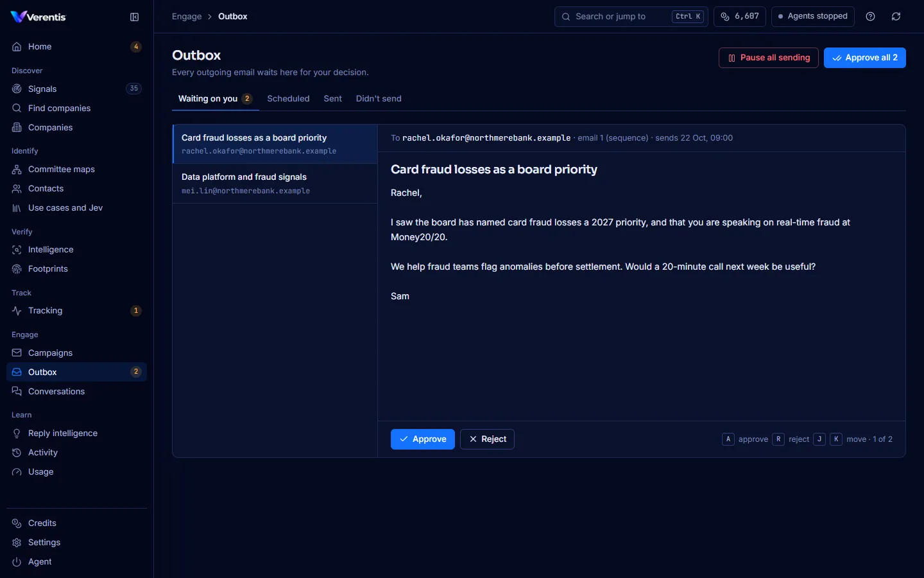Switch to Waiting on you tab
The width and height of the screenshot is (924, 578).
[215, 99]
